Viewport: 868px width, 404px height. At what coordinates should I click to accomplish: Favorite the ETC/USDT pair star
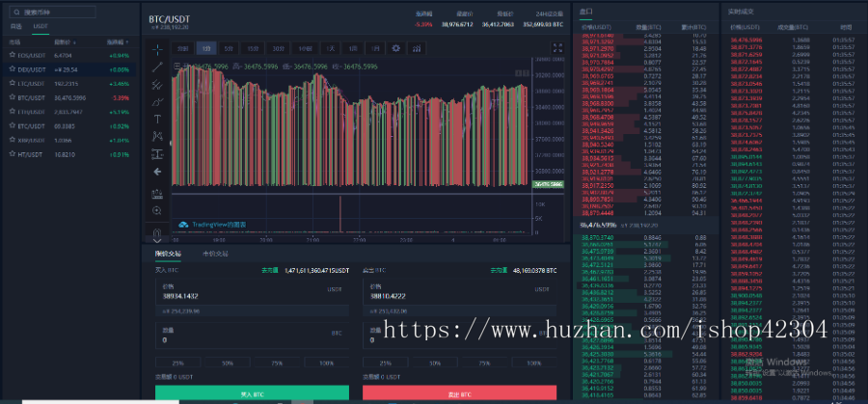[x=13, y=126]
